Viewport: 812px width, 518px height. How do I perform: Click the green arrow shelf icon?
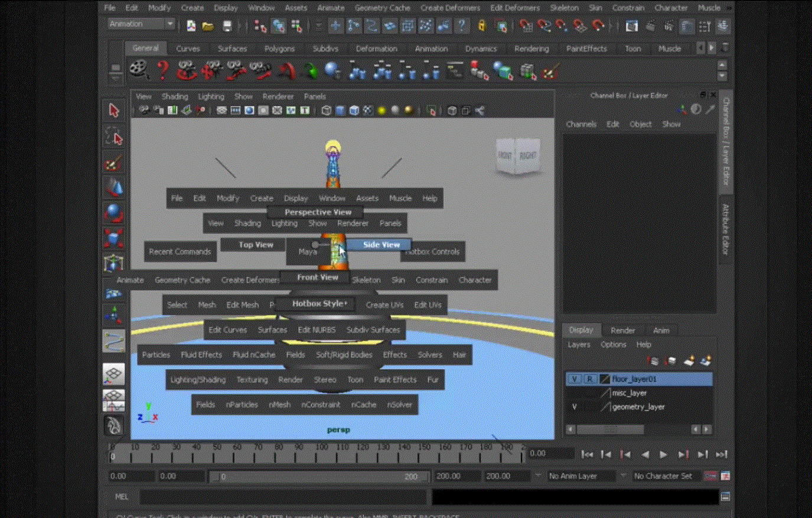pos(311,71)
